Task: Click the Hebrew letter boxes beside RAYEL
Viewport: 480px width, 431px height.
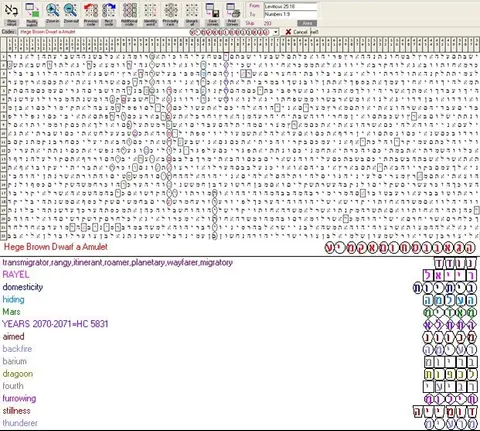Action: point(450,275)
